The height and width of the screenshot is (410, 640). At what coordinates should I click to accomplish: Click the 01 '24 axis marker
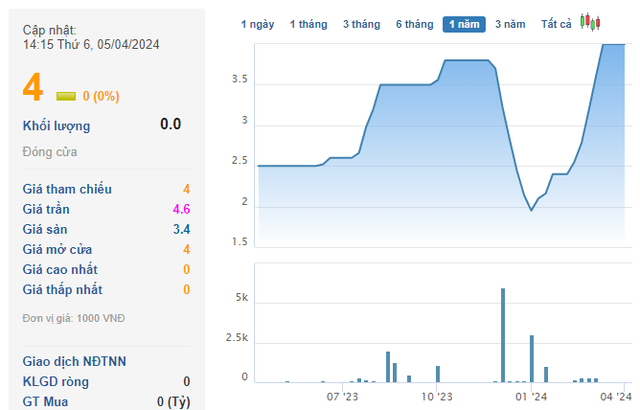[x=531, y=397]
